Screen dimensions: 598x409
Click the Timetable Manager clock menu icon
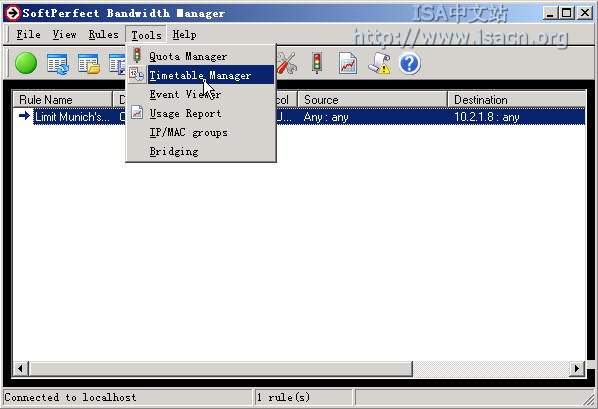pyautogui.click(x=136, y=74)
